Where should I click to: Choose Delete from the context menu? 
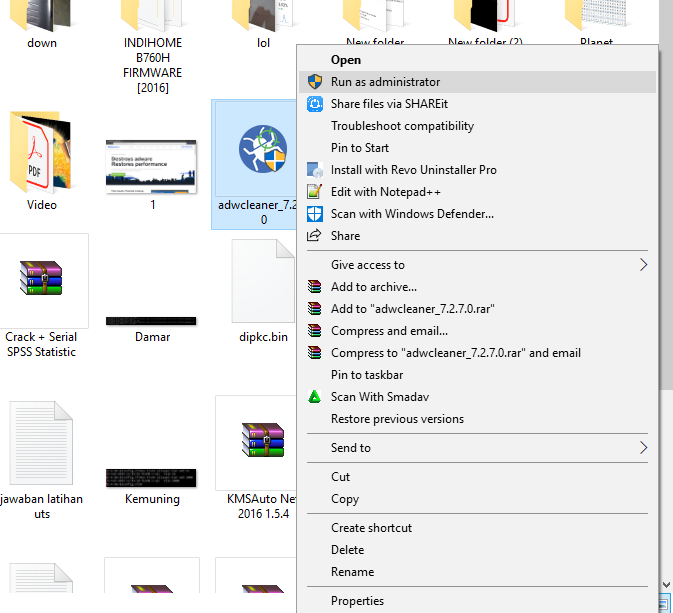point(477,550)
